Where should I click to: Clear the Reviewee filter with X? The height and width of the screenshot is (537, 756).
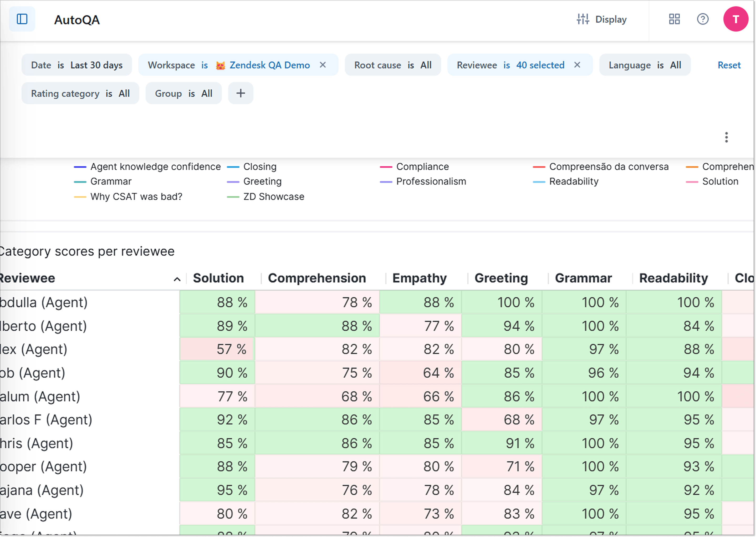pyautogui.click(x=577, y=65)
